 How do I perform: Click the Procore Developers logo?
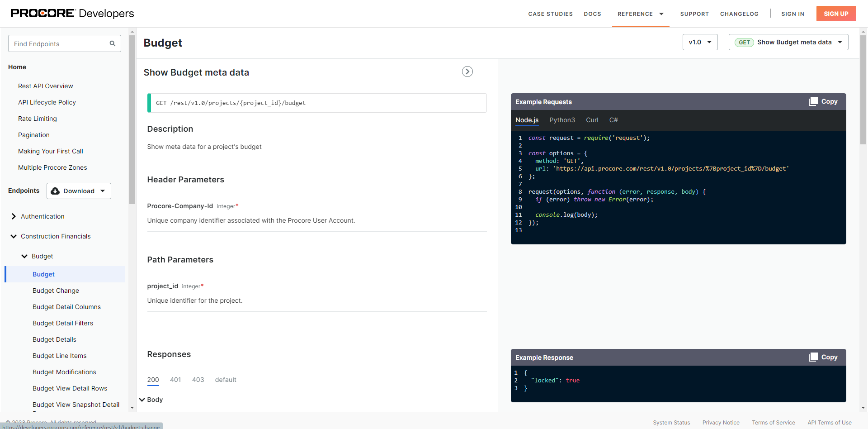point(72,13)
